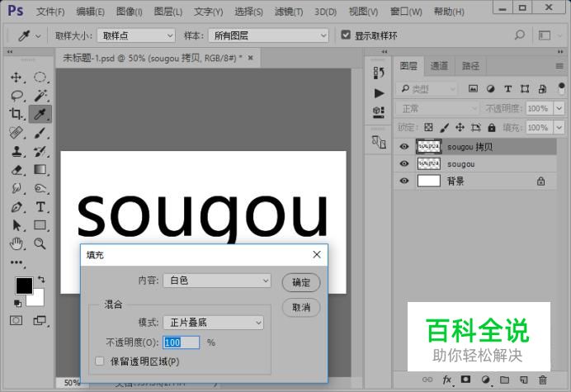Add a layer mask icon
The image size is (571, 392).
pos(465,380)
